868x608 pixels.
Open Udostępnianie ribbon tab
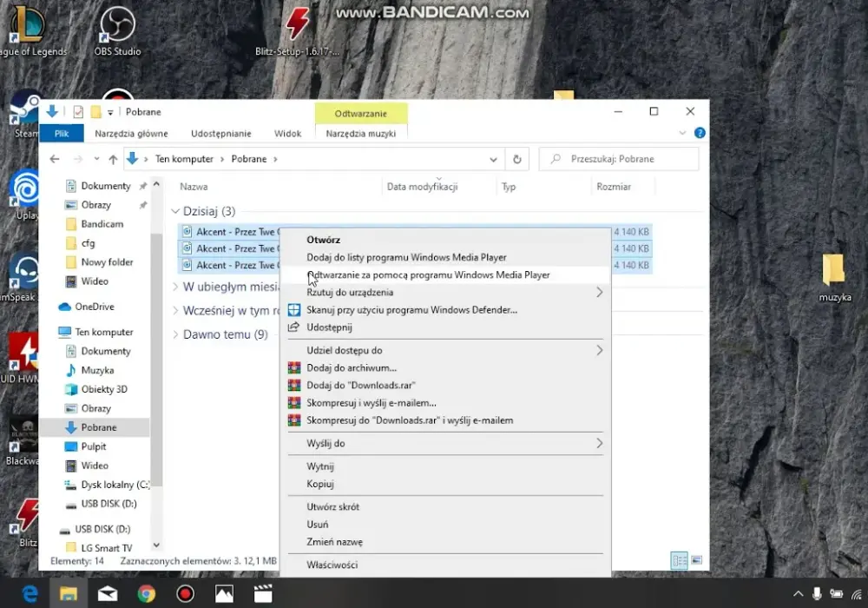coord(220,134)
